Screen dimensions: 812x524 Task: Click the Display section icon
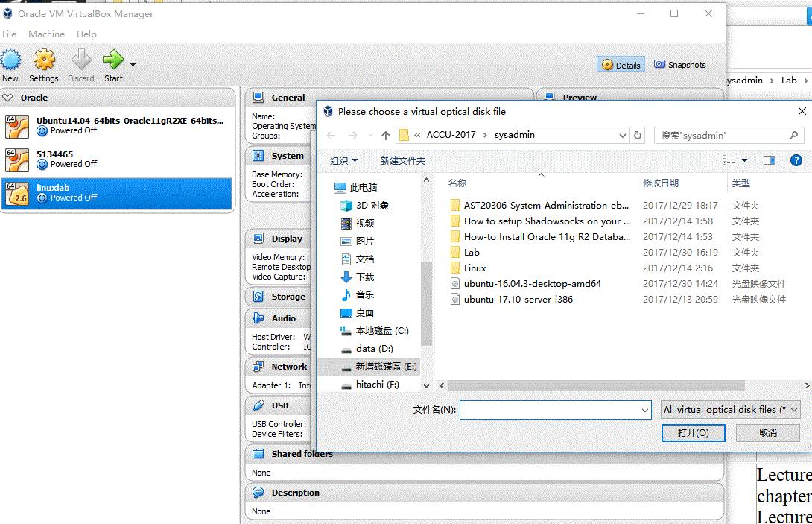pyautogui.click(x=258, y=238)
